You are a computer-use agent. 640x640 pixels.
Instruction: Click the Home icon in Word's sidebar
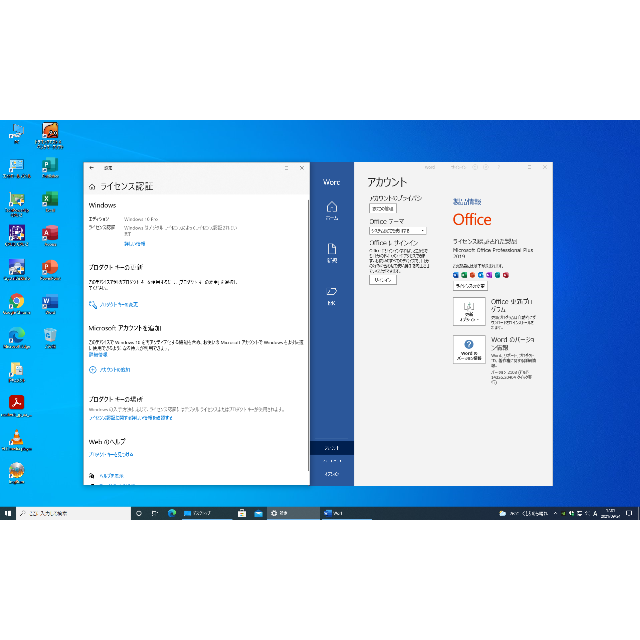tap(332, 210)
